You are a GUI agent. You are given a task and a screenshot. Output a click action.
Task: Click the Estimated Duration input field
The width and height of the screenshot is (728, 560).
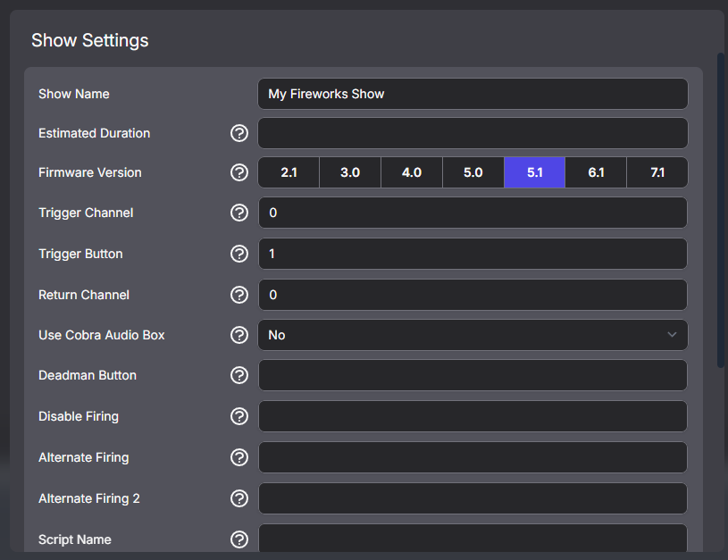coord(473,132)
